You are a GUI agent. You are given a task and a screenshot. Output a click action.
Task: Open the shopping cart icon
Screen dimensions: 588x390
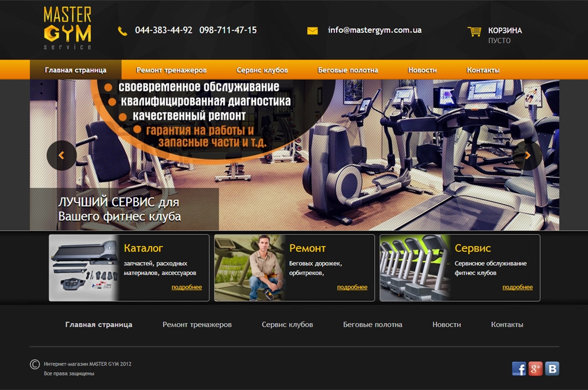[x=474, y=31]
